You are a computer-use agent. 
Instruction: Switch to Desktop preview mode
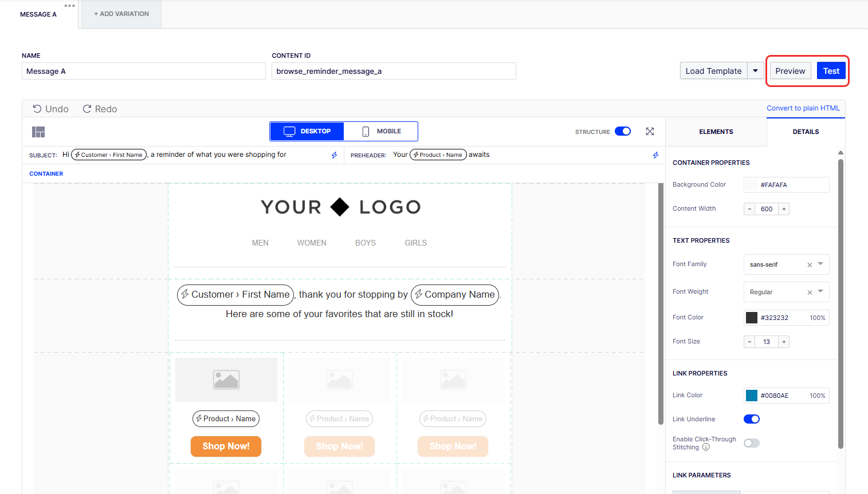(307, 131)
